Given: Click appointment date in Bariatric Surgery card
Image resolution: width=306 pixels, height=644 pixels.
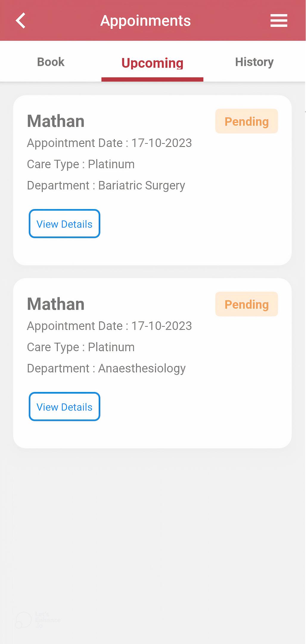Looking at the screenshot, I should (x=109, y=143).
